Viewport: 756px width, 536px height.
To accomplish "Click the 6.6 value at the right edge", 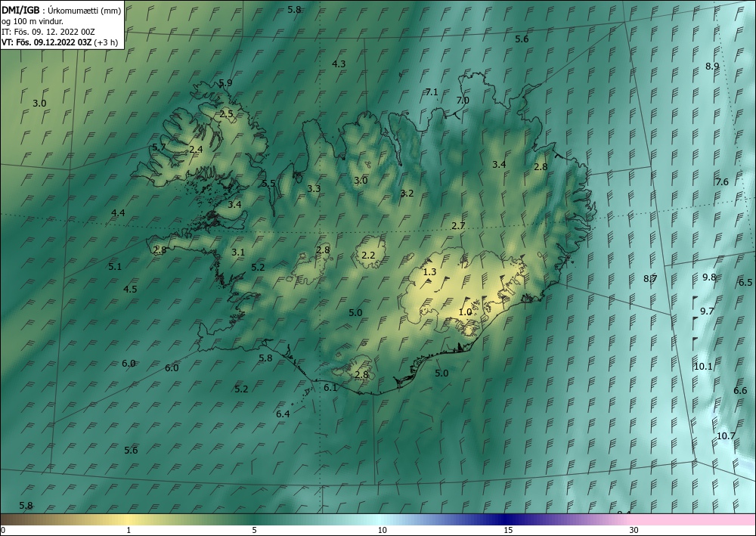I will pos(740,390).
